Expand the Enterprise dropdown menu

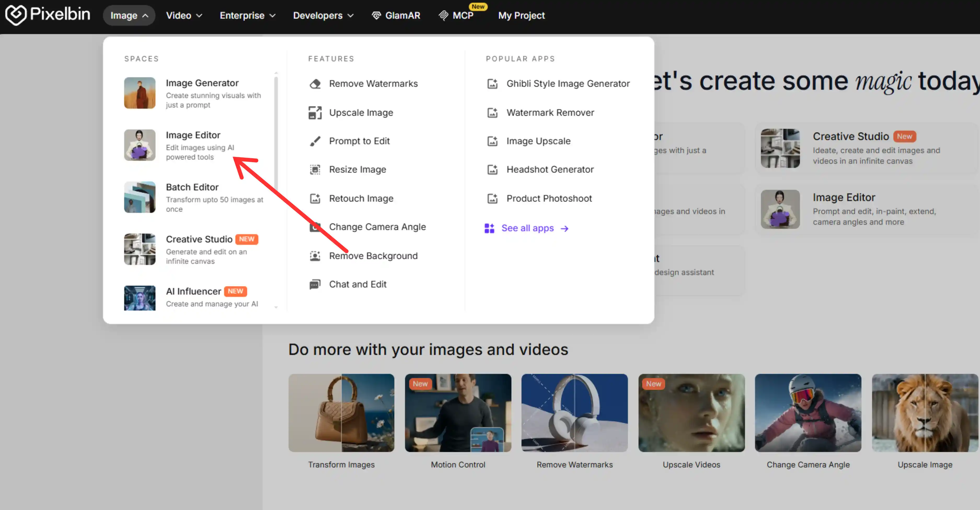(x=248, y=16)
